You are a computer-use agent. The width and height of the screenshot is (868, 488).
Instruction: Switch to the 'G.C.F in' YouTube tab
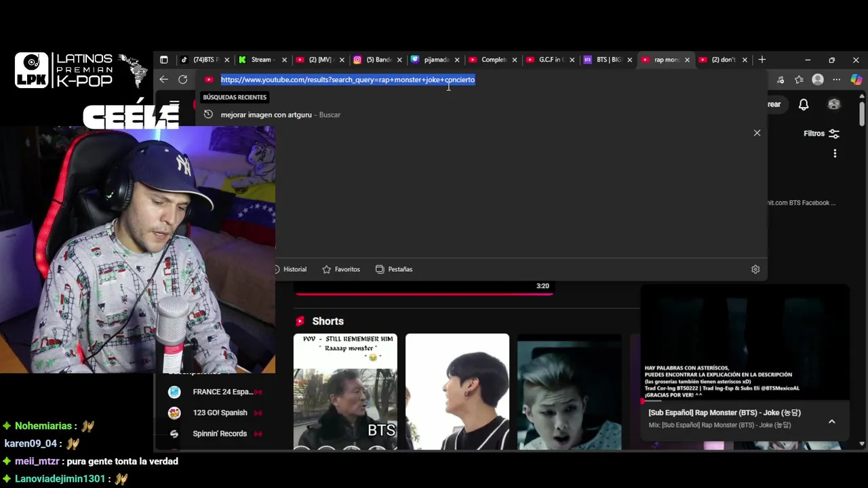[x=550, y=60]
